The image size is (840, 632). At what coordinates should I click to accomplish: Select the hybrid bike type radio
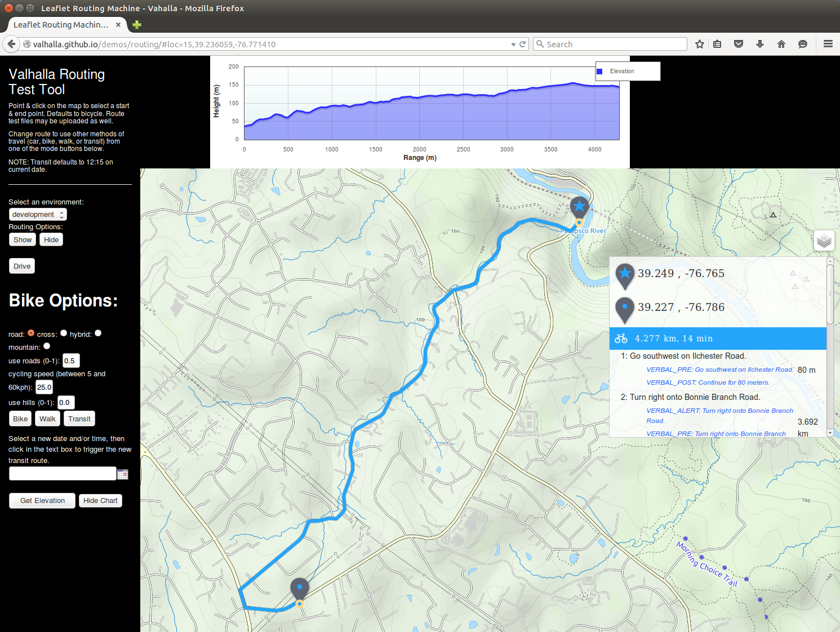pyautogui.click(x=98, y=333)
